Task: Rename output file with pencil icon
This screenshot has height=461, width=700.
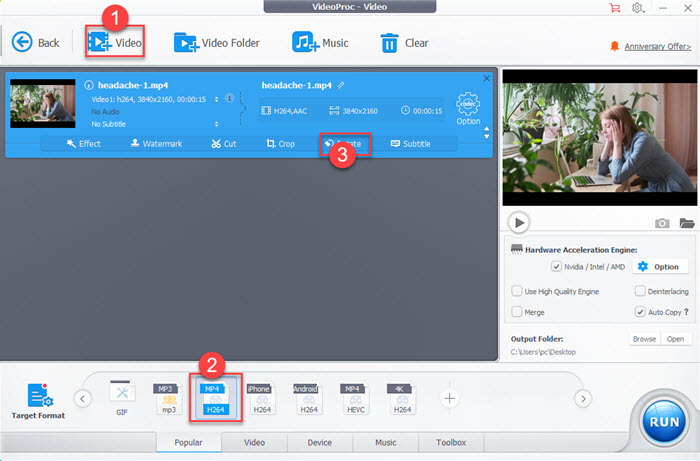Action: [341, 85]
